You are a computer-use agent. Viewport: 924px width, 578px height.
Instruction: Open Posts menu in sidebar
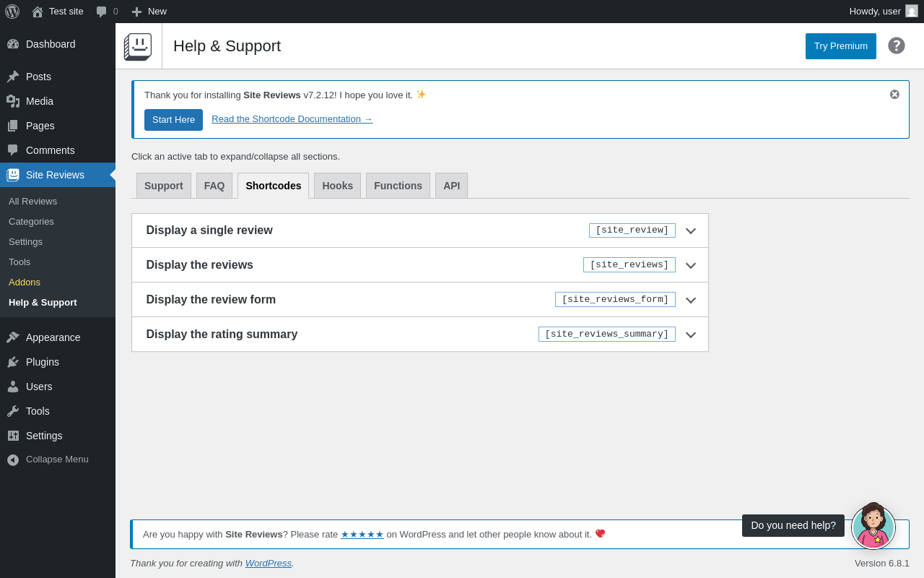(x=58, y=77)
